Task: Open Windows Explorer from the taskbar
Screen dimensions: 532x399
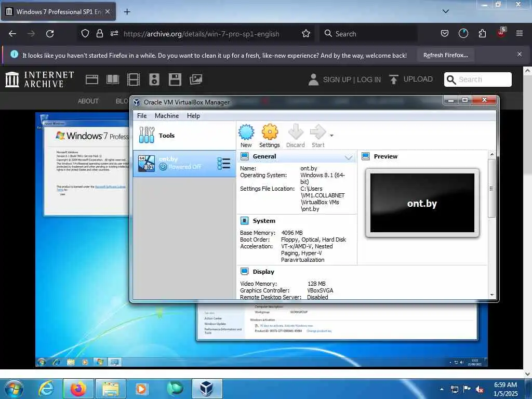Action: [111, 389]
